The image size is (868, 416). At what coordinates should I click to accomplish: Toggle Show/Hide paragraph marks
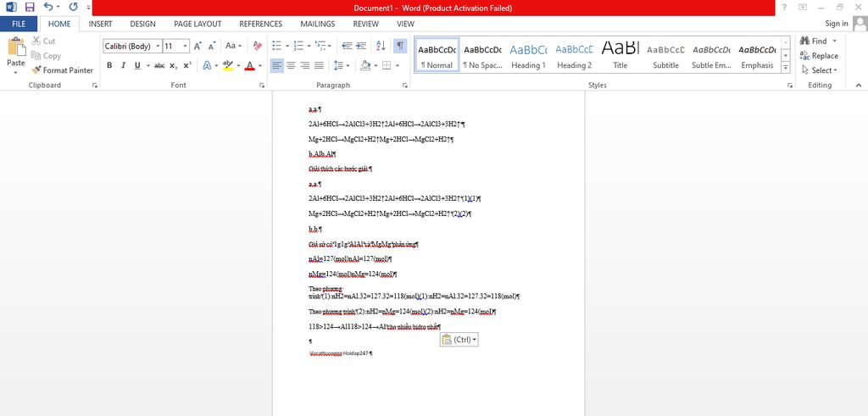pyautogui.click(x=400, y=46)
